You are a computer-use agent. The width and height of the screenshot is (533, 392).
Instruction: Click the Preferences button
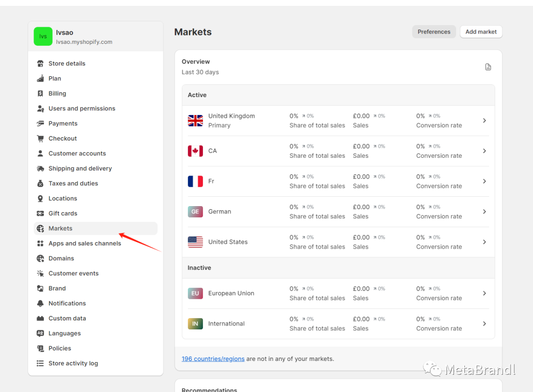pos(434,32)
